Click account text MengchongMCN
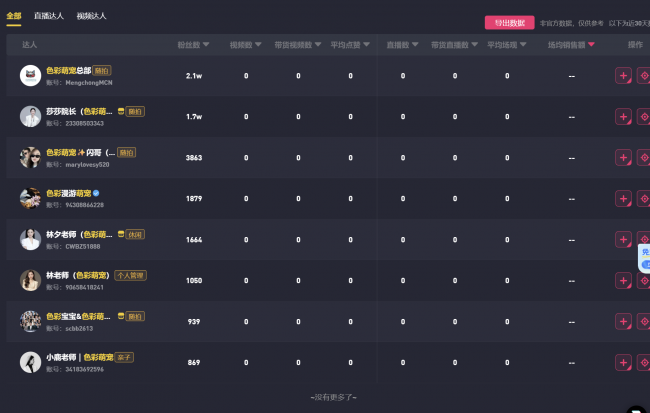Screen dimensions: 650x413 pyautogui.click(x=89, y=83)
